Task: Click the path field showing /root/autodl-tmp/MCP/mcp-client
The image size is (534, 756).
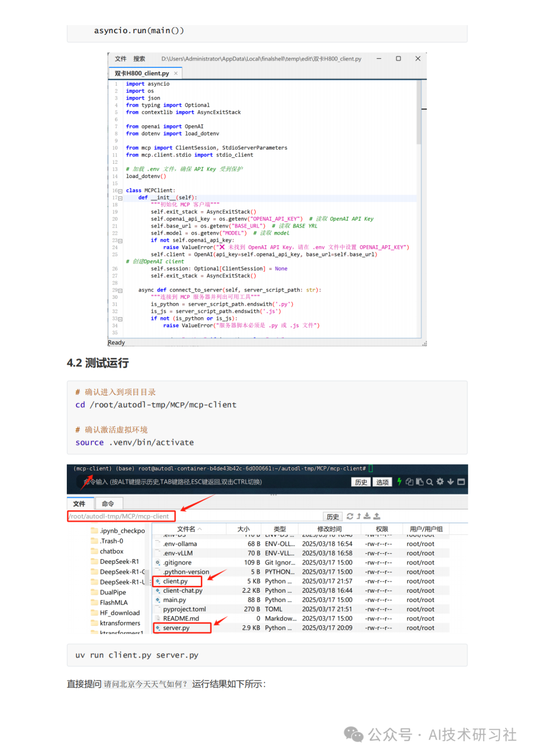Action: [x=121, y=516]
